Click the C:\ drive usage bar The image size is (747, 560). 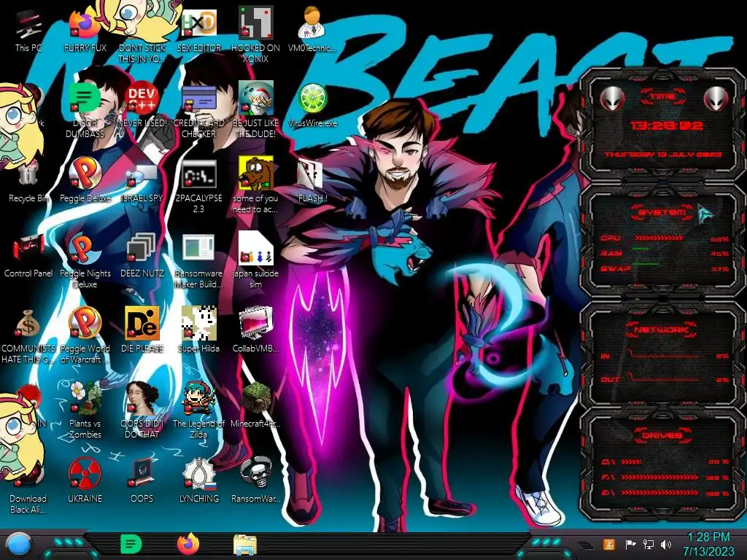coord(631,462)
